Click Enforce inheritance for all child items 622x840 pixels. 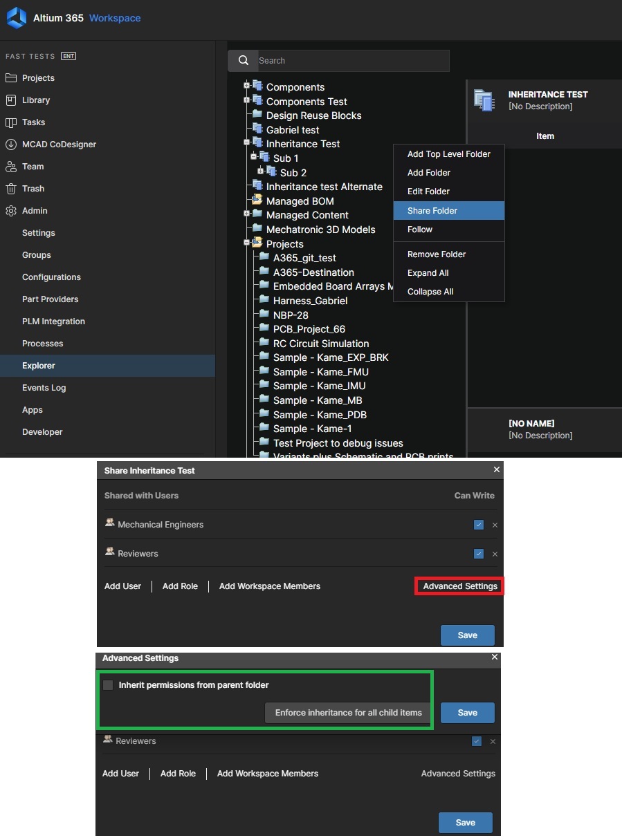tap(349, 713)
